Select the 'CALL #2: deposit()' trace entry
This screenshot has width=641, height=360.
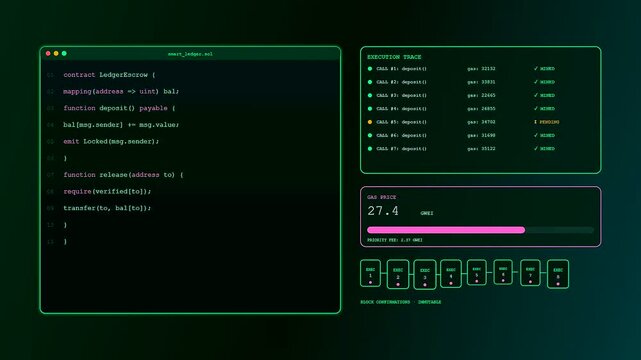click(401, 82)
